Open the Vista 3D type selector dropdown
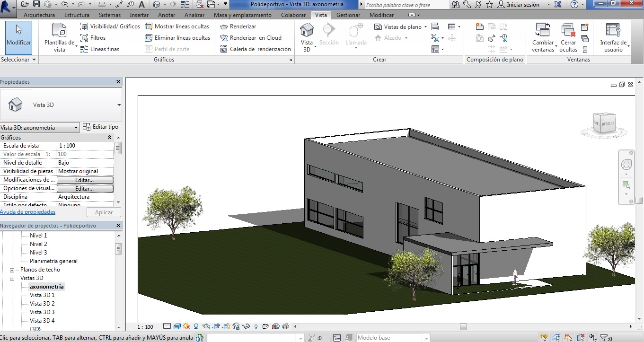Viewport: 644px width, 342px height. click(119, 105)
